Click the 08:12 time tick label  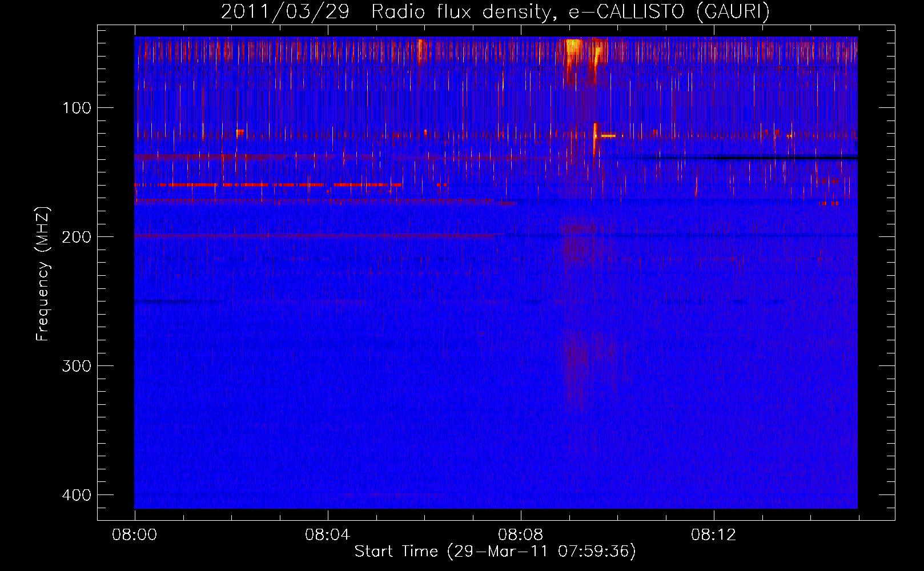(713, 535)
